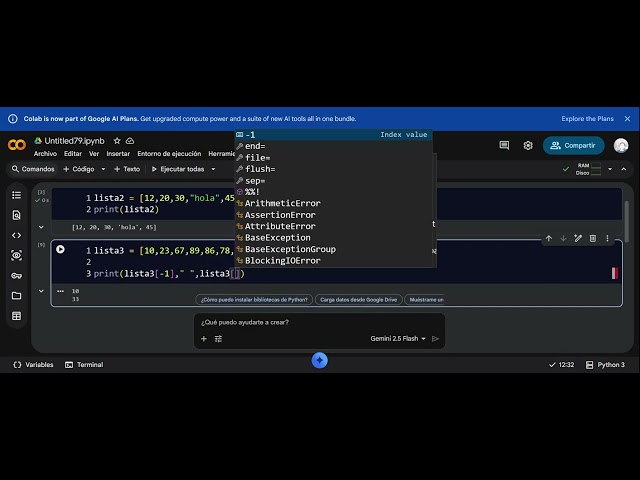Select the -1 Index value suggestion

pos(333,135)
